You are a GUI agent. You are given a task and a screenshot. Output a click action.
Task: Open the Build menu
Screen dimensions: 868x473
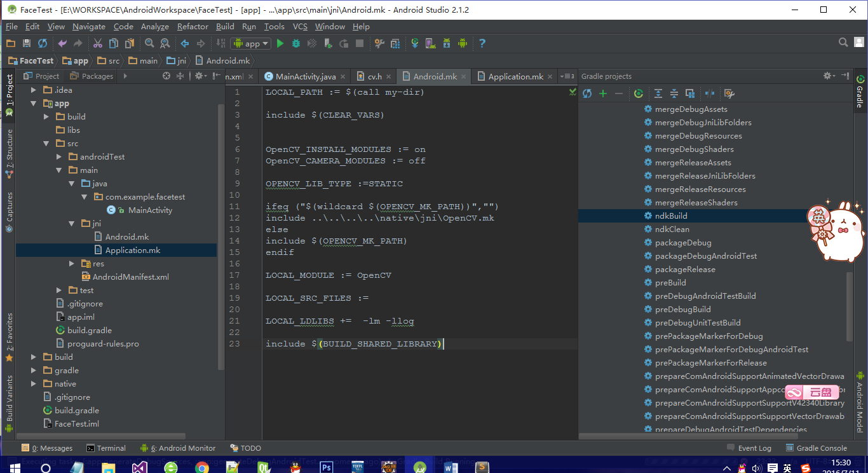pyautogui.click(x=225, y=27)
